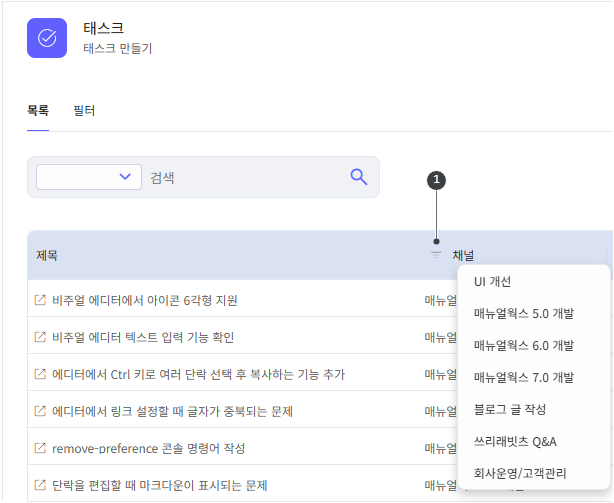Open task remove-preference 콘솔 명령어 작성
This screenshot has height=503, width=614.
[x=148, y=448]
